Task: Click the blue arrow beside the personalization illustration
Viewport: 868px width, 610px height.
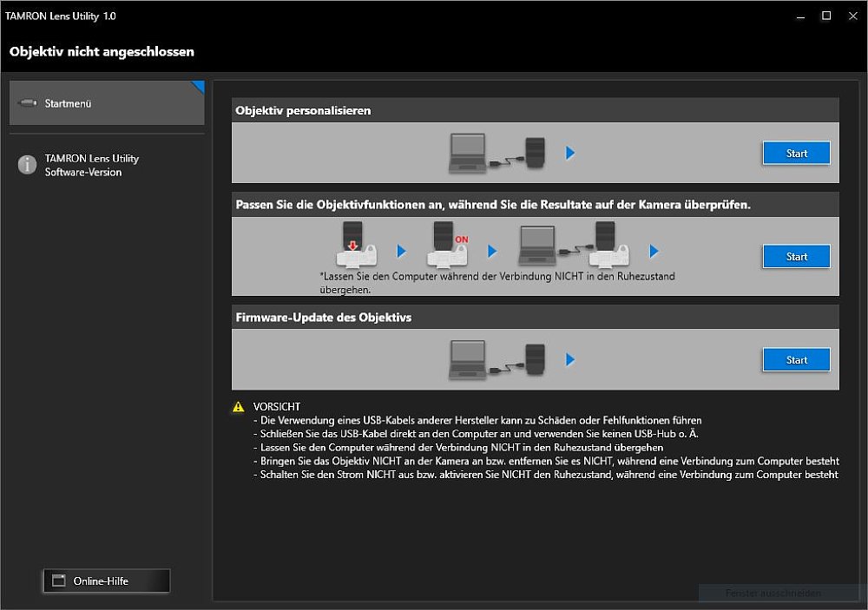Action: coord(570,152)
